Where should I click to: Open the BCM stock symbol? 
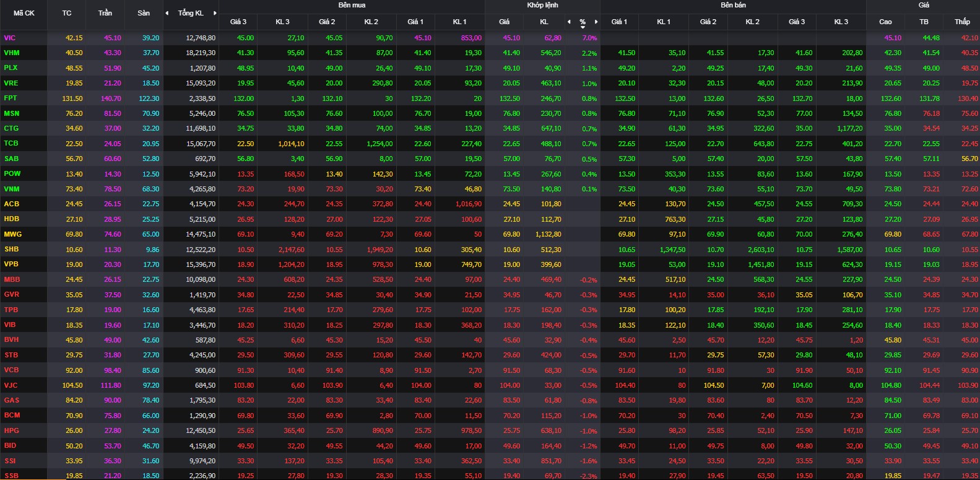pyautogui.click(x=11, y=415)
